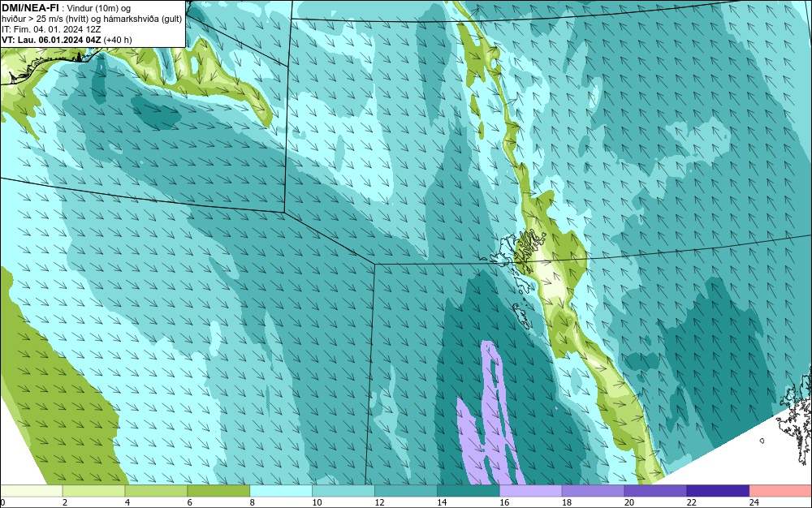The height and width of the screenshot is (508, 812).
Task: Click the "24" legend scale label
Action: tap(754, 502)
